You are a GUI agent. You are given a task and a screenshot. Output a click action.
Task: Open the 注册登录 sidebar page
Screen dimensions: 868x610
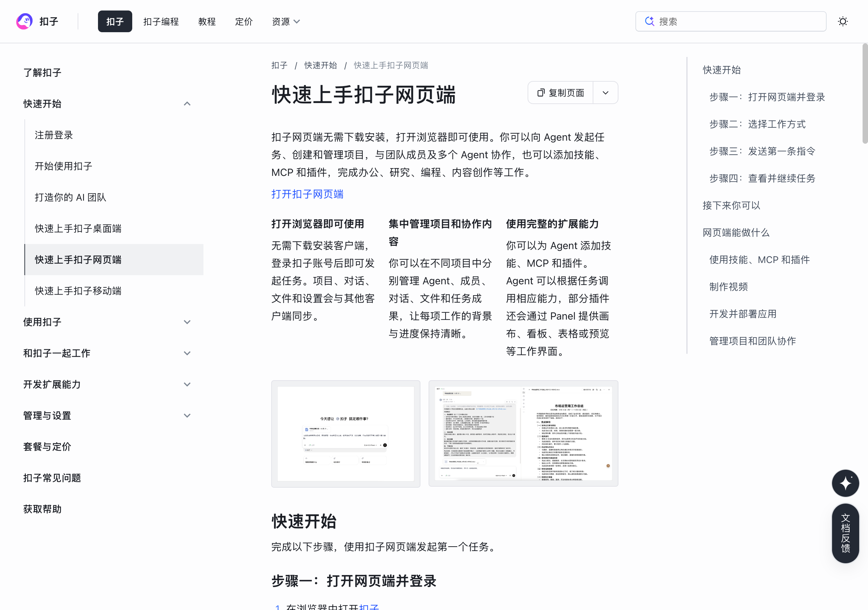[x=54, y=135]
